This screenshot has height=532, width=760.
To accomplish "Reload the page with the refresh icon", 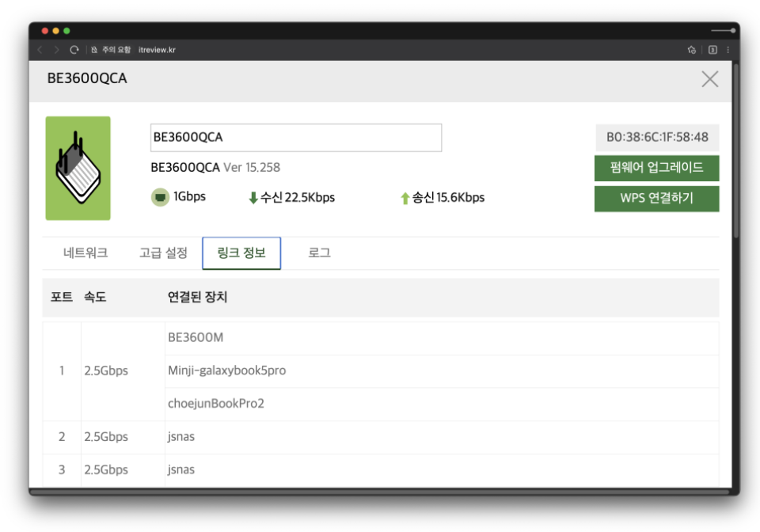I will pos(74,50).
